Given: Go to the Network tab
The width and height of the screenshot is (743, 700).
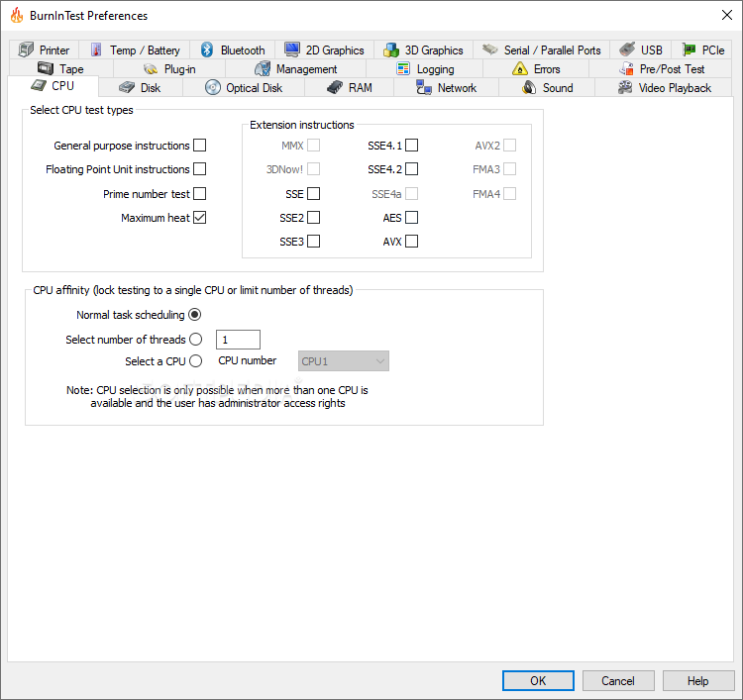Looking at the screenshot, I should coord(447,87).
